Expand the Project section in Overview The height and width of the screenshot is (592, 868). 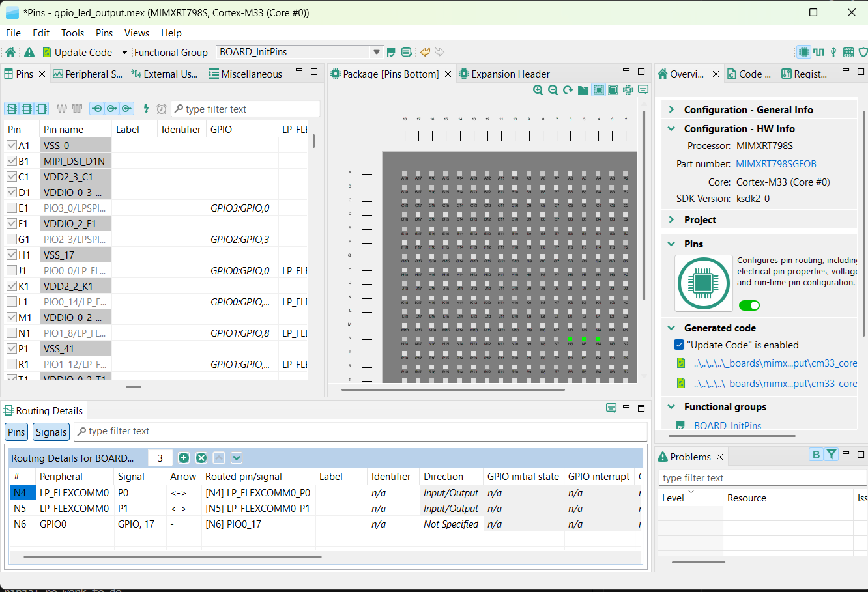671,220
